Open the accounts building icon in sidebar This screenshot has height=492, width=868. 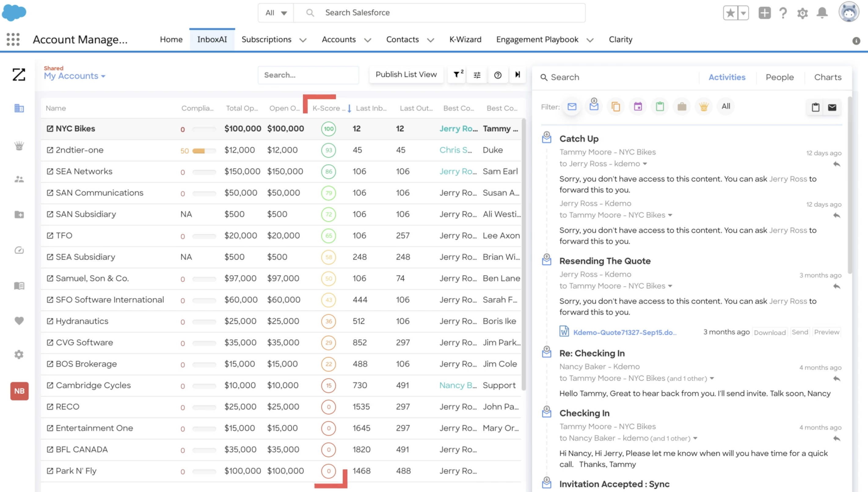click(x=19, y=108)
